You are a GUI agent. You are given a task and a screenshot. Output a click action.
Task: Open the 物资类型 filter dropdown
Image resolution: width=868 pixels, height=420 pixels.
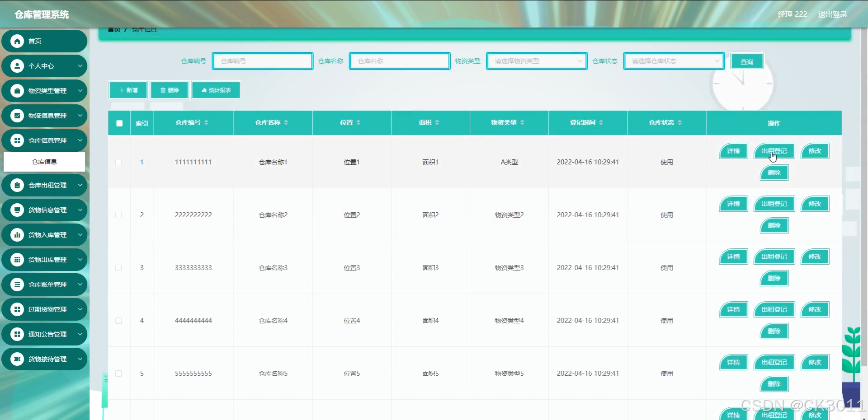tap(537, 61)
